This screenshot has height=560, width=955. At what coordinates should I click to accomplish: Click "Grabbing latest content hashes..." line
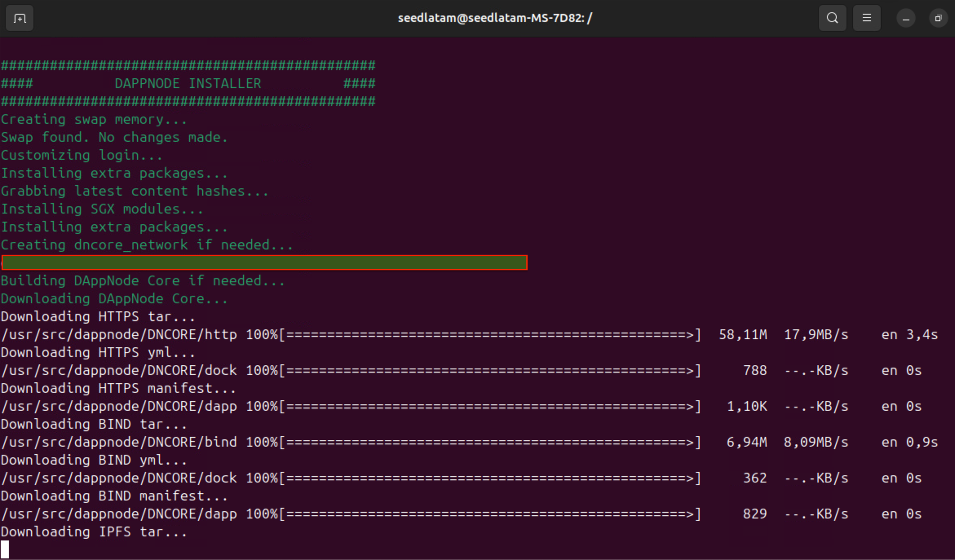[x=135, y=192]
